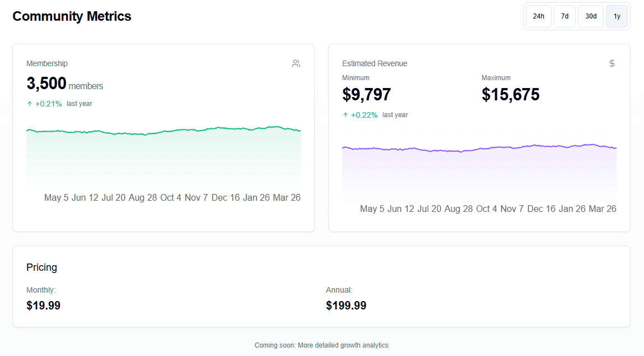Click the dollar sign icon in Estimated Revenue

coord(612,63)
